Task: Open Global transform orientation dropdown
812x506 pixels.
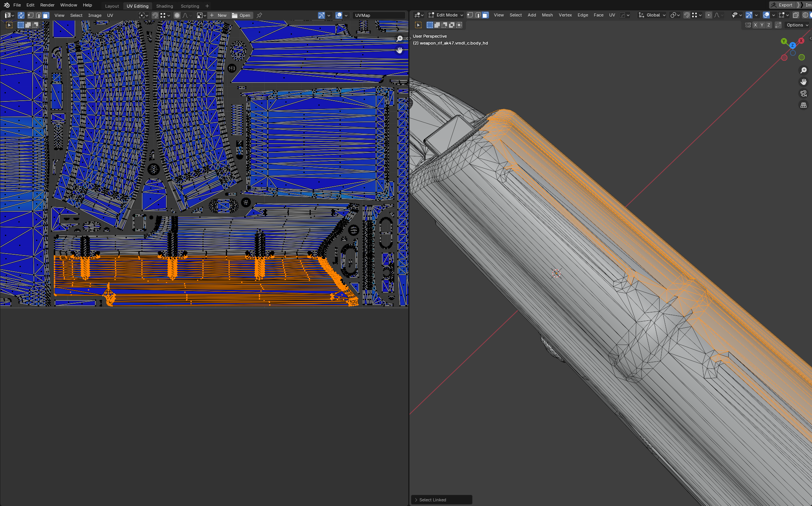Action: (652, 15)
